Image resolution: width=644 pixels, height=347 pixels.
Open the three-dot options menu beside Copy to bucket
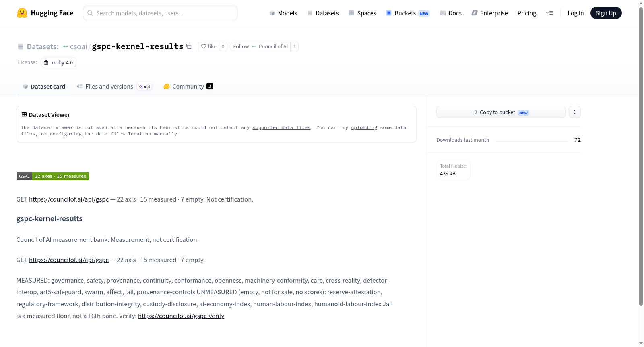click(x=575, y=112)
